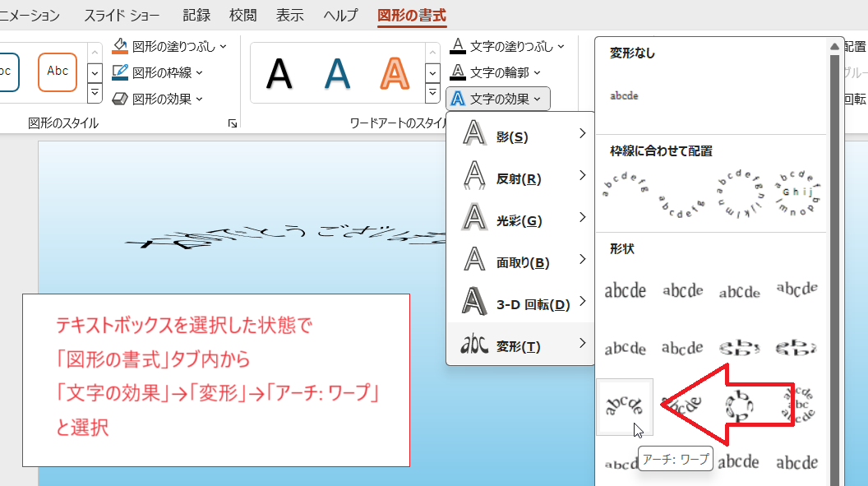Go to the 校閲 tab
The height and width of the screenshot is (486, 868).
pyautogui.click(x=243, y=15)
